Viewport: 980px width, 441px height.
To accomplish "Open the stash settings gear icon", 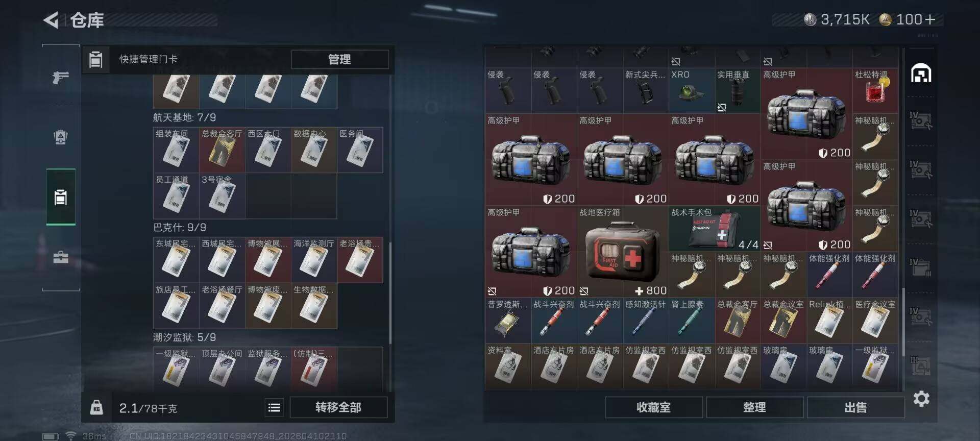I will click(x=921, y=399).
